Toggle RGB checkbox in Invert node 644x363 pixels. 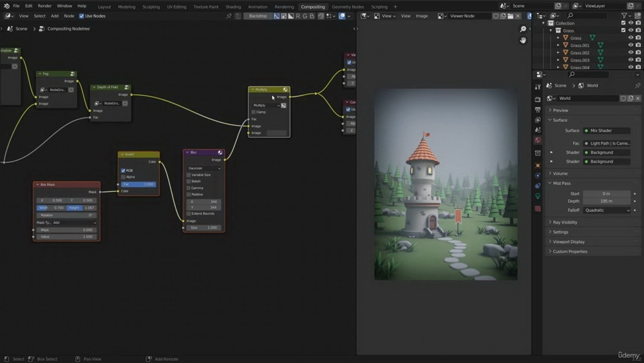123,171
